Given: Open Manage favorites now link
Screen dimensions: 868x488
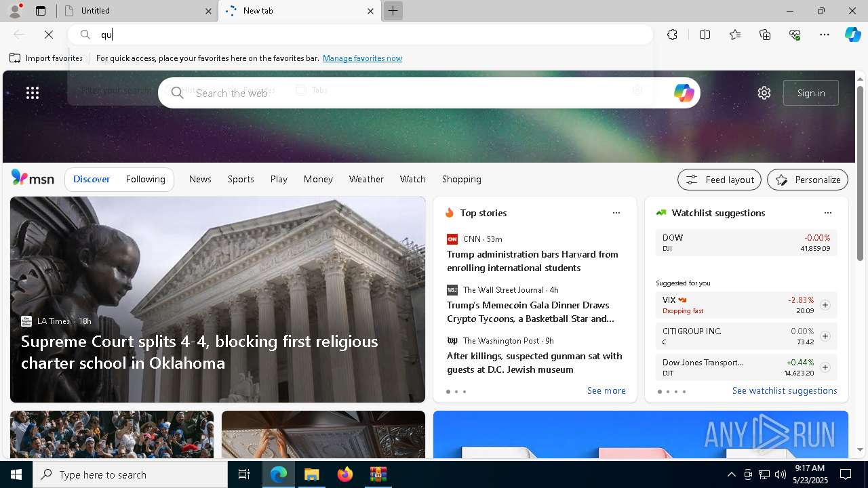Looking at the screenshot, I should click(x=362, y=58).
